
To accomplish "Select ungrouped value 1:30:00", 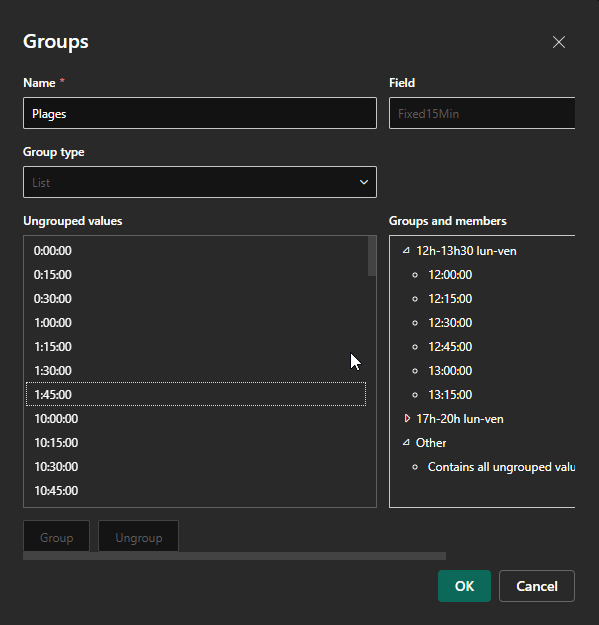I will (196, 370).
